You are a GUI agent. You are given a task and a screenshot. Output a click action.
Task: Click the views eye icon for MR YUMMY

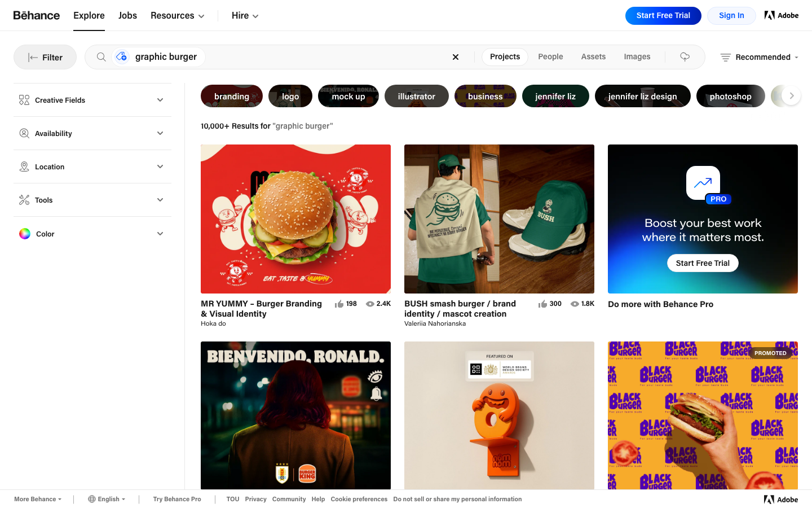pyautogui.click(x=370, y=304)
